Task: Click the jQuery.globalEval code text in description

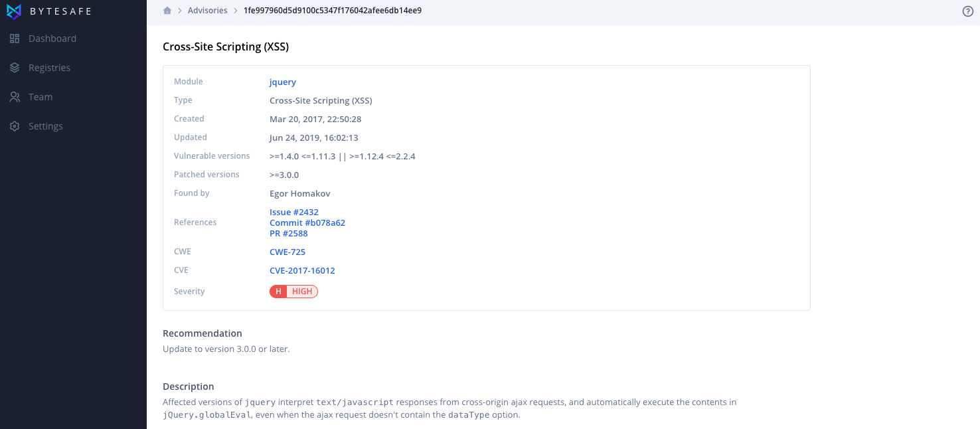Action: 207,415
